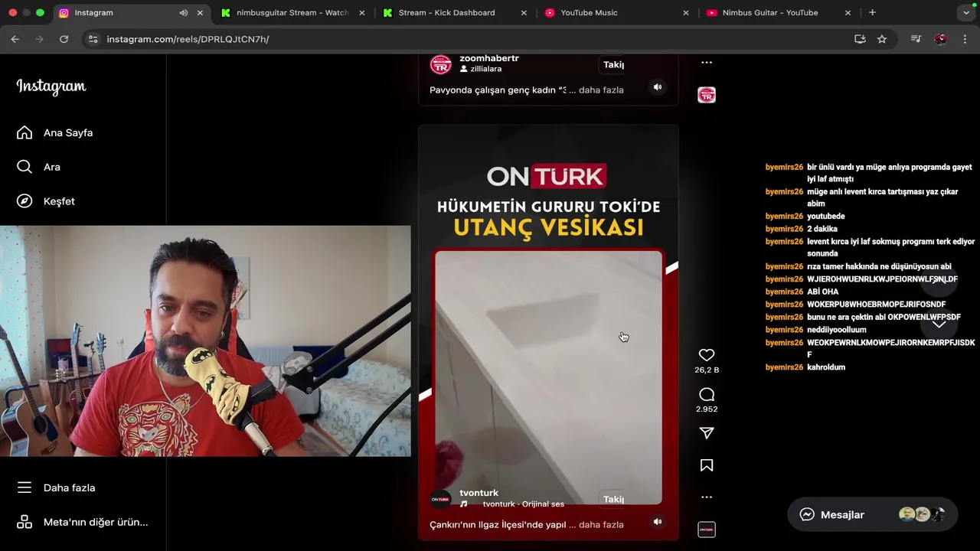Open Daha fazla sidebar menu

coord(56,487)
